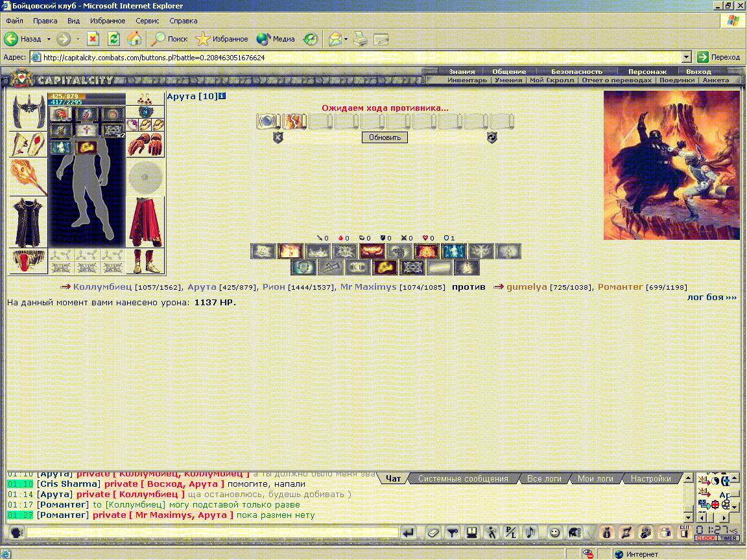Click the speaking head icon left of chat input
The image size is (747, 560).
16,532
